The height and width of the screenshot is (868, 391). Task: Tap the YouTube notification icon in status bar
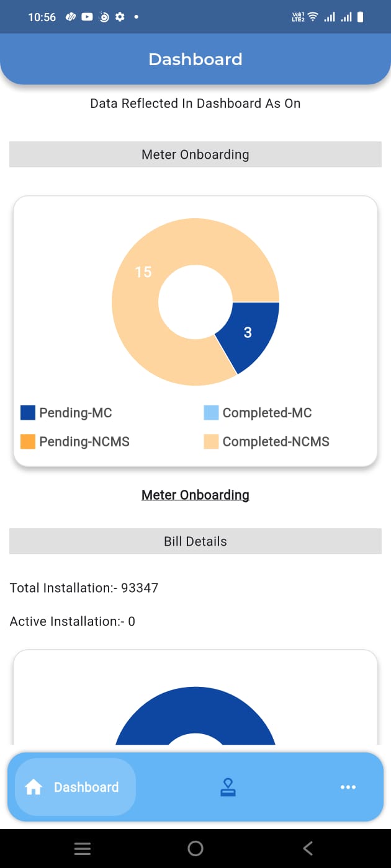[x=87, y=17]
